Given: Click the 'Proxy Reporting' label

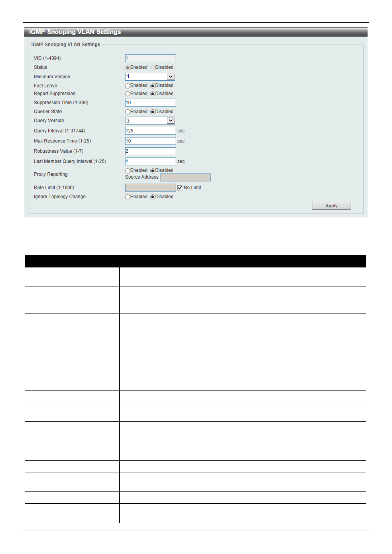Looking at the screenshot, I should [x=51, y=174].
